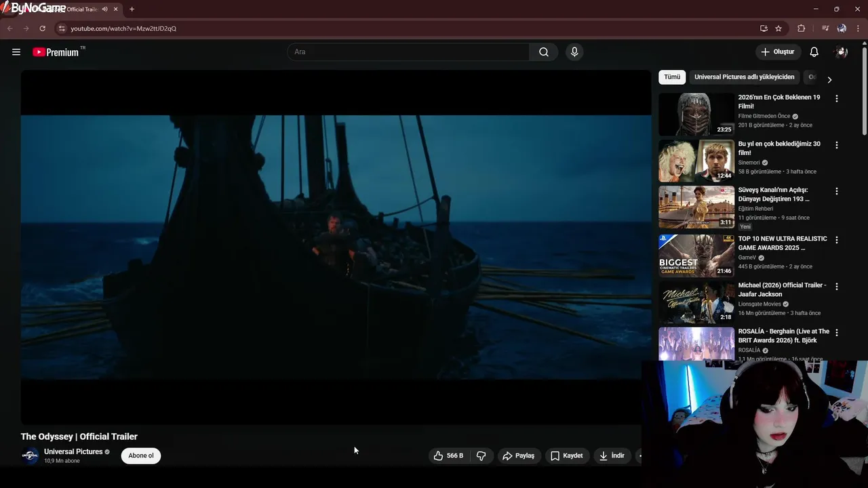Click the Kaydet save button

tap(566, 455)
